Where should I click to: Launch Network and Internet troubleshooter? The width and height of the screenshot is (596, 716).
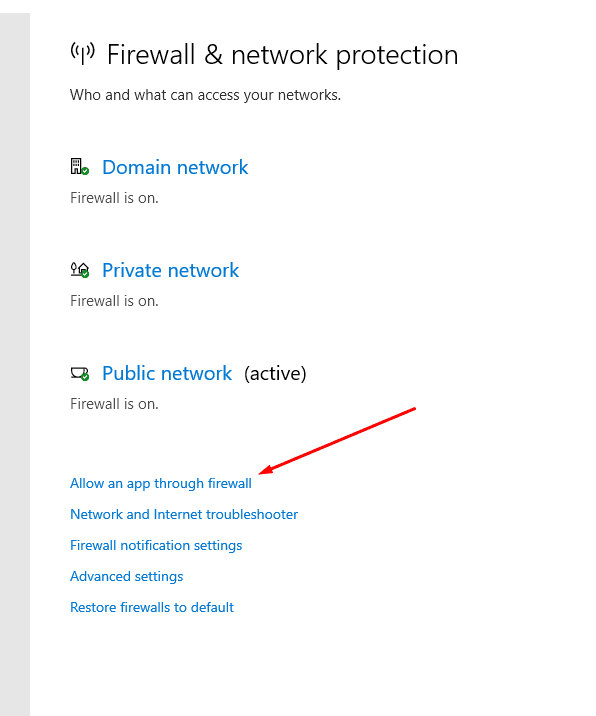[184, 514]
